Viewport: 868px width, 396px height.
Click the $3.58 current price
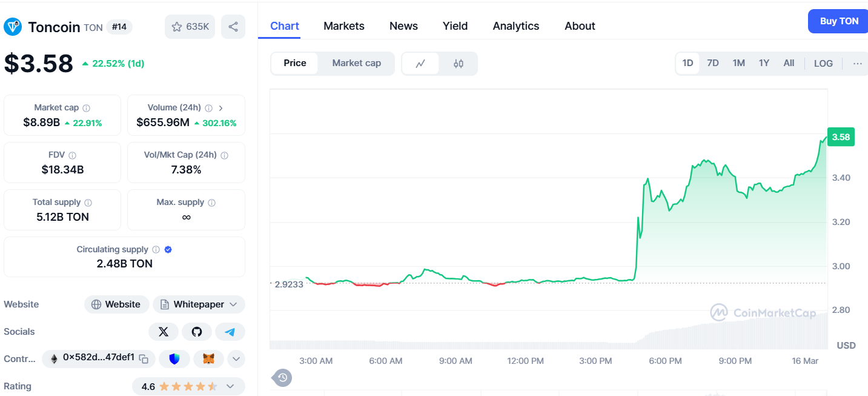39,64
